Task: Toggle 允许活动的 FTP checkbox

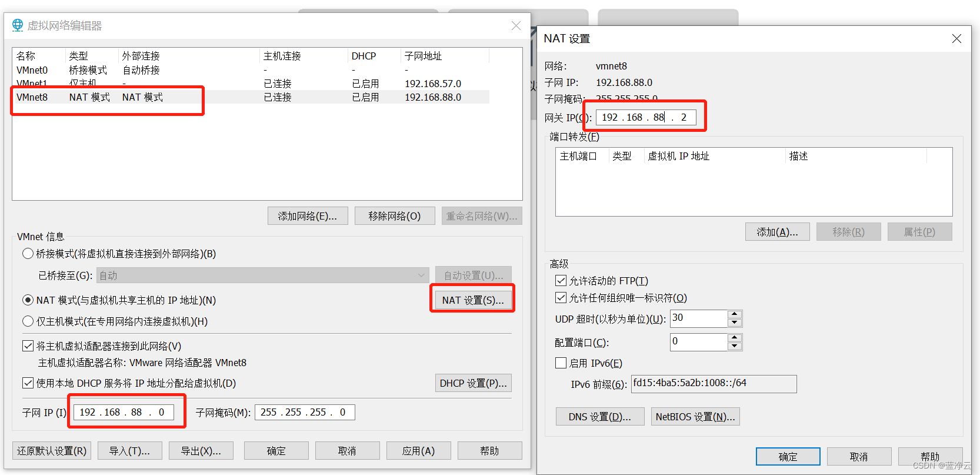Action: pos(561,281)
